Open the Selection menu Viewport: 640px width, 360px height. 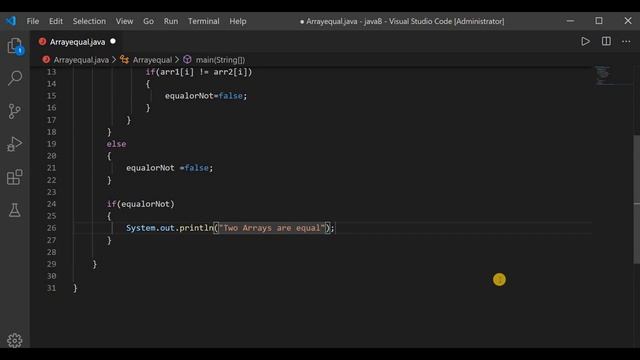(x=89, y=21)
